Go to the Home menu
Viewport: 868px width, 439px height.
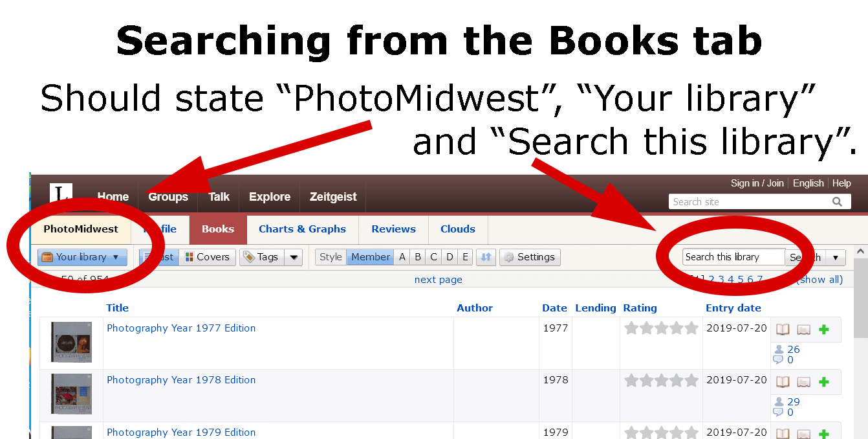coord(113,197)
